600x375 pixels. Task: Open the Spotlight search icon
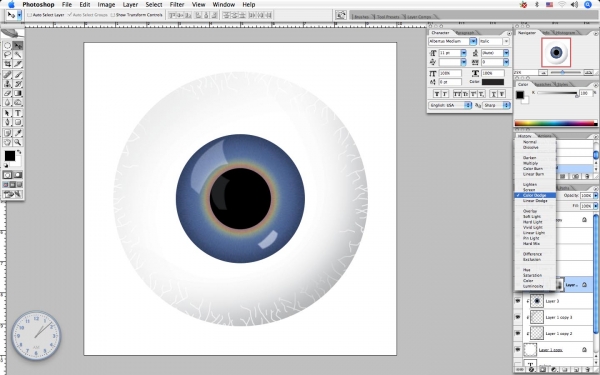click(589, 5)
